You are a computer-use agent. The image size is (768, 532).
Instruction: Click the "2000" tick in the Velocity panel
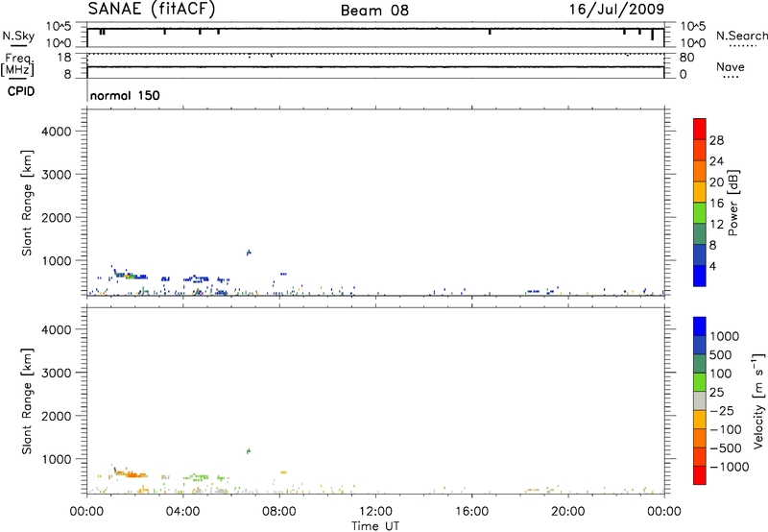57,416
